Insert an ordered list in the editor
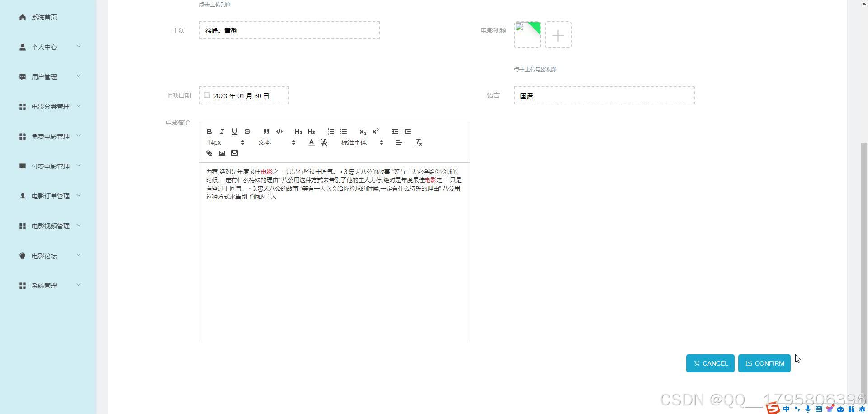Screen dimensions: 868x414 point(330,132)
